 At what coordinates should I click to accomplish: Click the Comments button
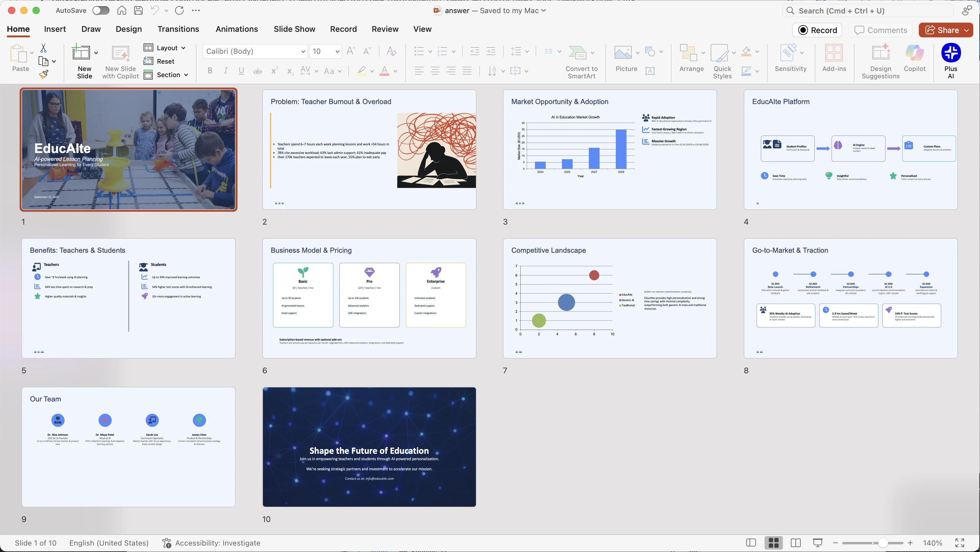click(x=880, y=30)
